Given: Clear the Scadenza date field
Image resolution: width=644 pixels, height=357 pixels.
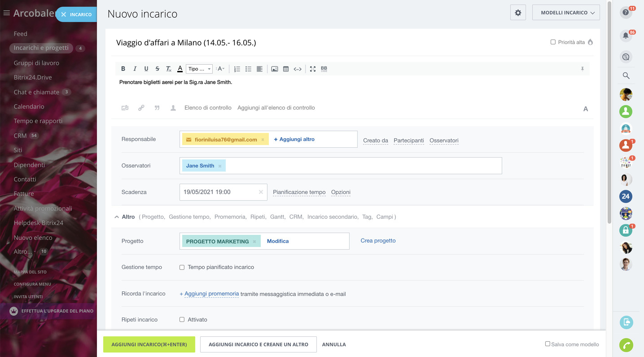Looking at the screenshot, I should point(261,192).
